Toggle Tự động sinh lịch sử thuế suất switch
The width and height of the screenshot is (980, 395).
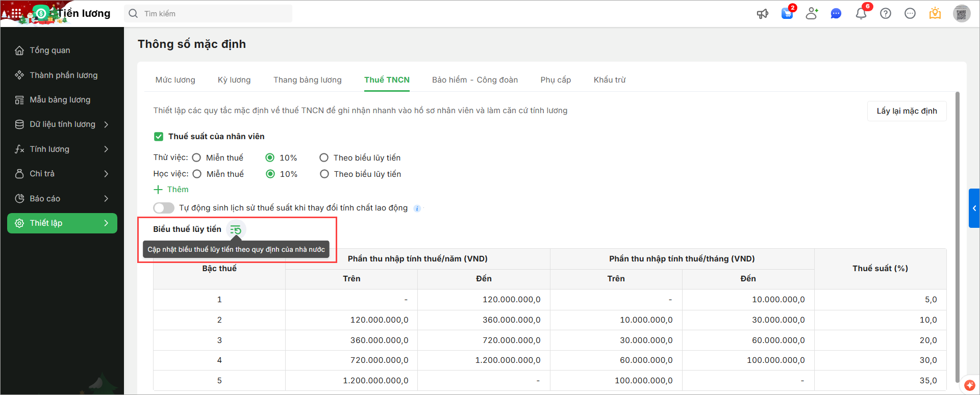pyautogui.click(x=164, y=208)
